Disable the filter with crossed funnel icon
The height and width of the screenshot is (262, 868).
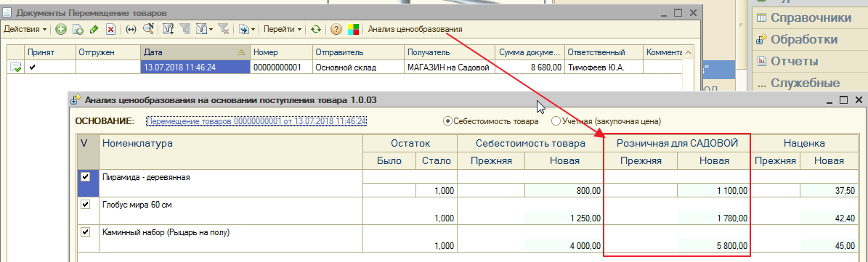click(x=224, y=29)
